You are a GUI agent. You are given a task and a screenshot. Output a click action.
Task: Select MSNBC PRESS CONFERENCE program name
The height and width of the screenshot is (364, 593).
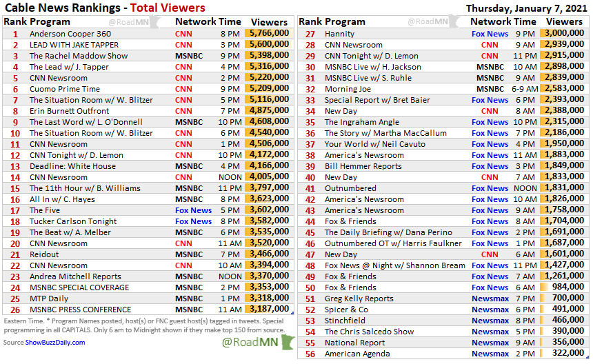(x=80, y=310)
